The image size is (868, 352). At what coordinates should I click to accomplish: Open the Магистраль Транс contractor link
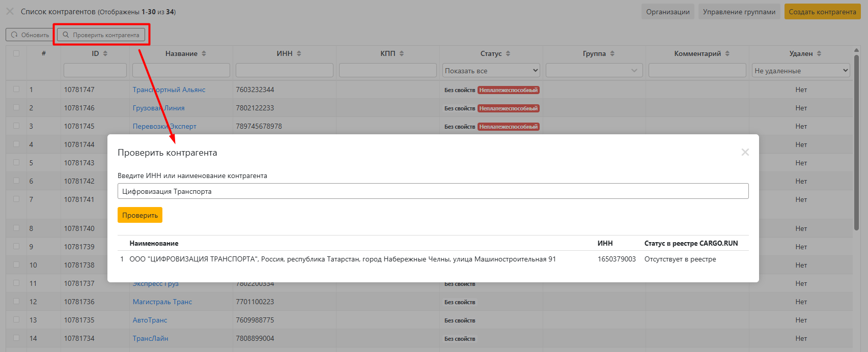(162, 302)
